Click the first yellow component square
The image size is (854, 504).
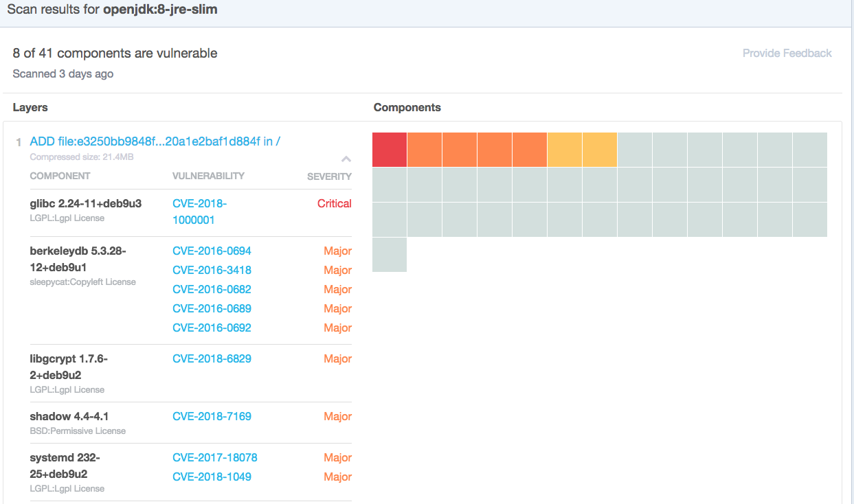(565, 149)
